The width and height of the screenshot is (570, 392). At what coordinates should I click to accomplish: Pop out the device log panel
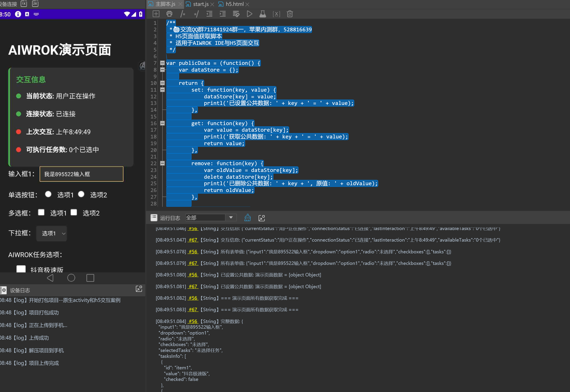point(139,289)
